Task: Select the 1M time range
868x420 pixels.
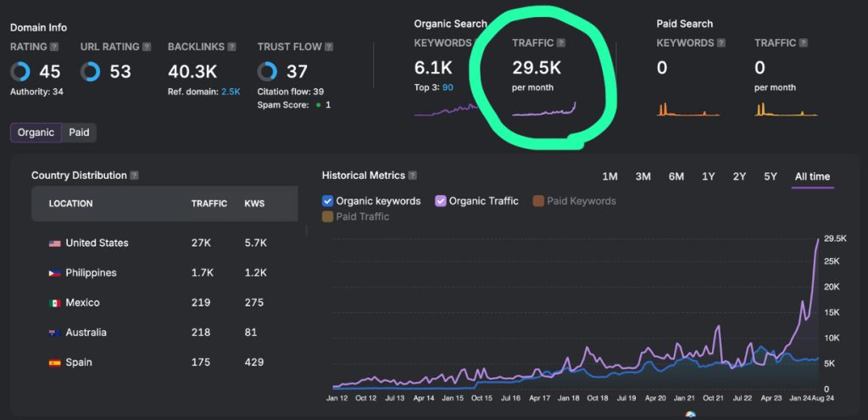Action: click(x=609, y=176)
